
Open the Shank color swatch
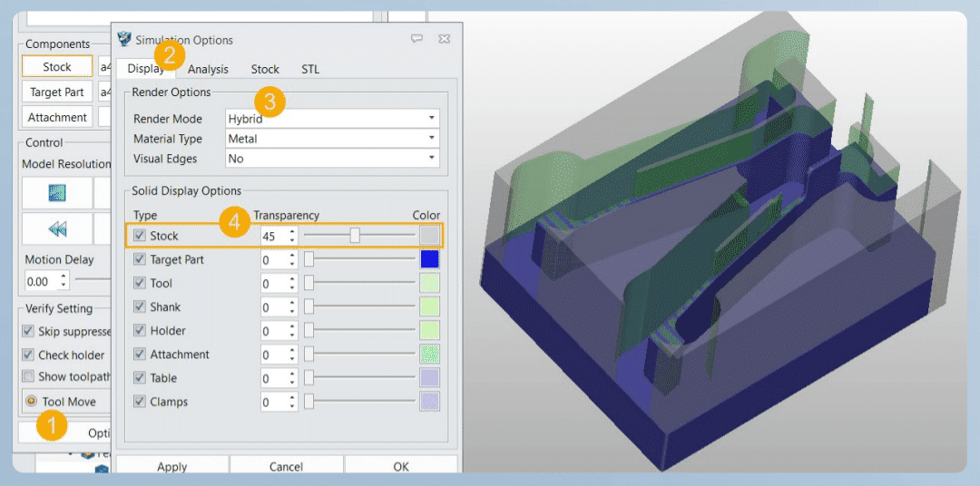click(x=429, y=306)
